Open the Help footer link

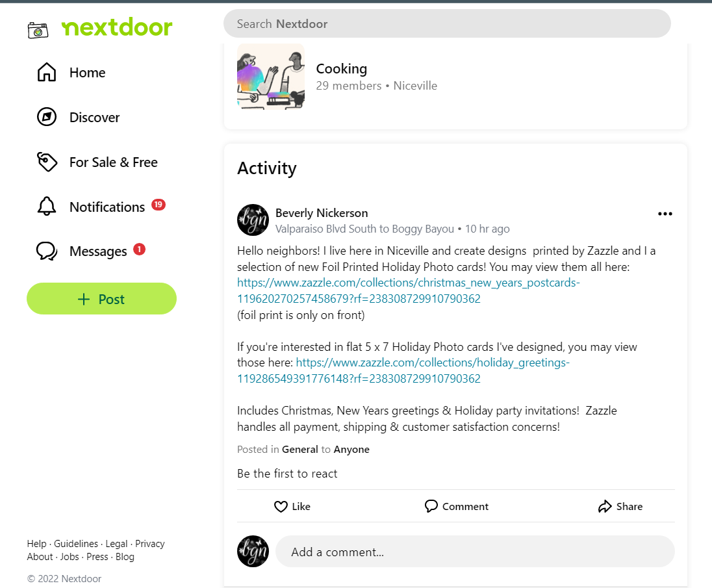click(x=37, y=544)
